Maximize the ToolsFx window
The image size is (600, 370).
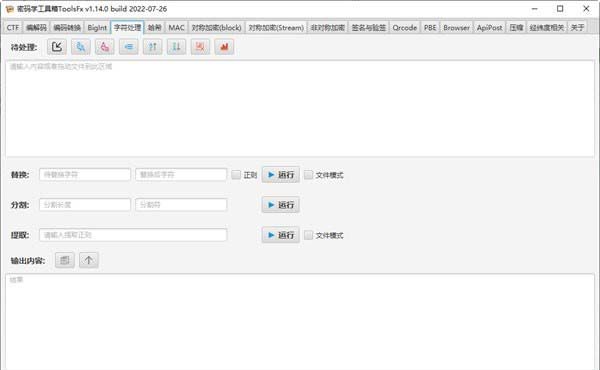tap(560, 8)
